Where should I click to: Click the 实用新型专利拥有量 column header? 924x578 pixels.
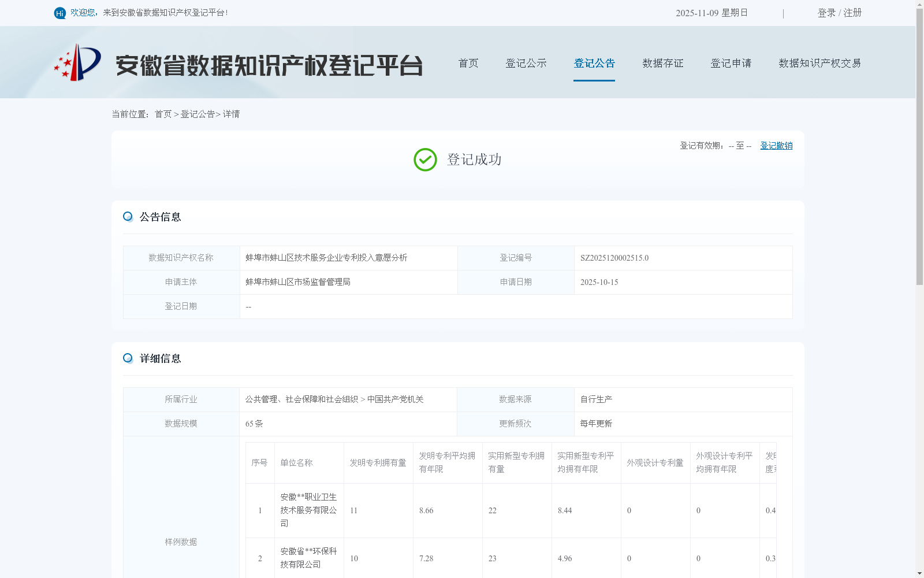tap(517, 462)
